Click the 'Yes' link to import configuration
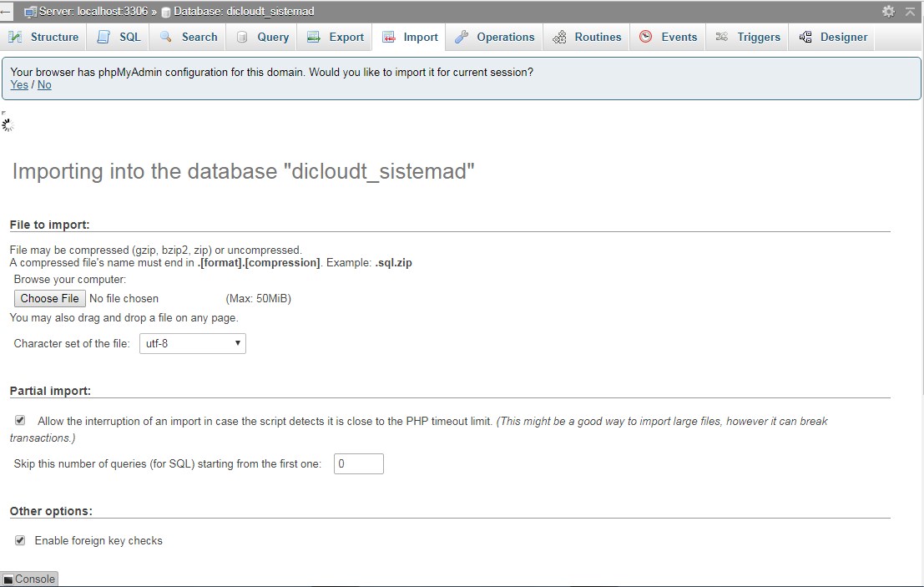 pos(18,84)
